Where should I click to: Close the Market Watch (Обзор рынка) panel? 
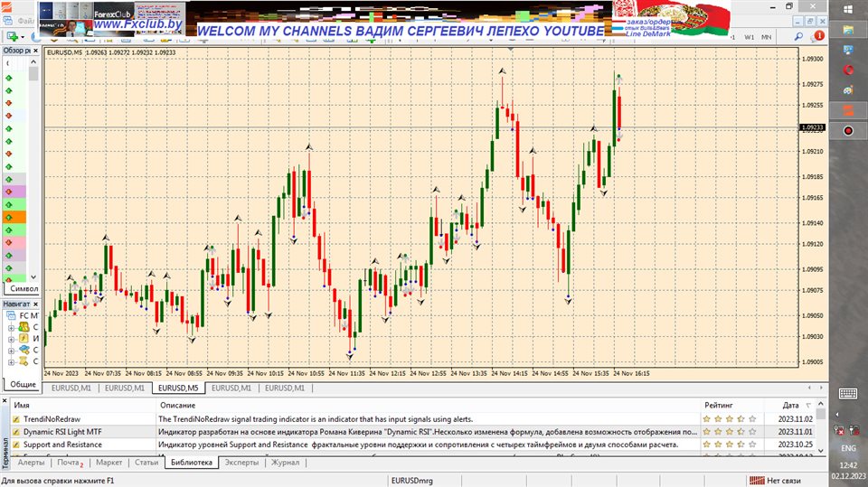(x=35, y=51)
